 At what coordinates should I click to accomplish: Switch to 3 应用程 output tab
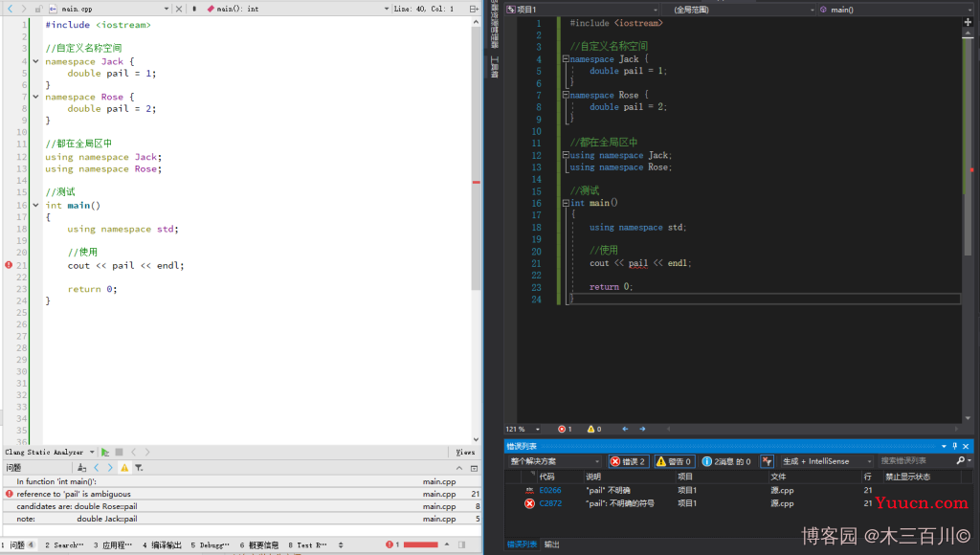tap(113, 545)
